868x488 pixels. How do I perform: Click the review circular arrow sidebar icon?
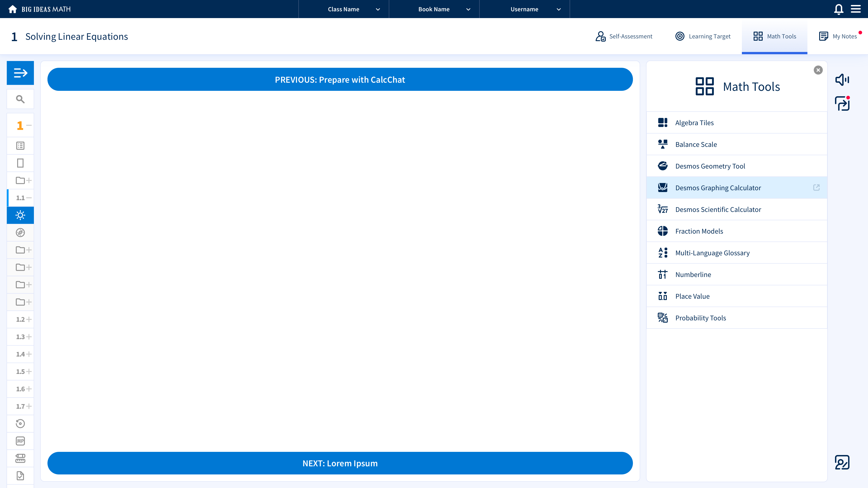pos(20,424)
